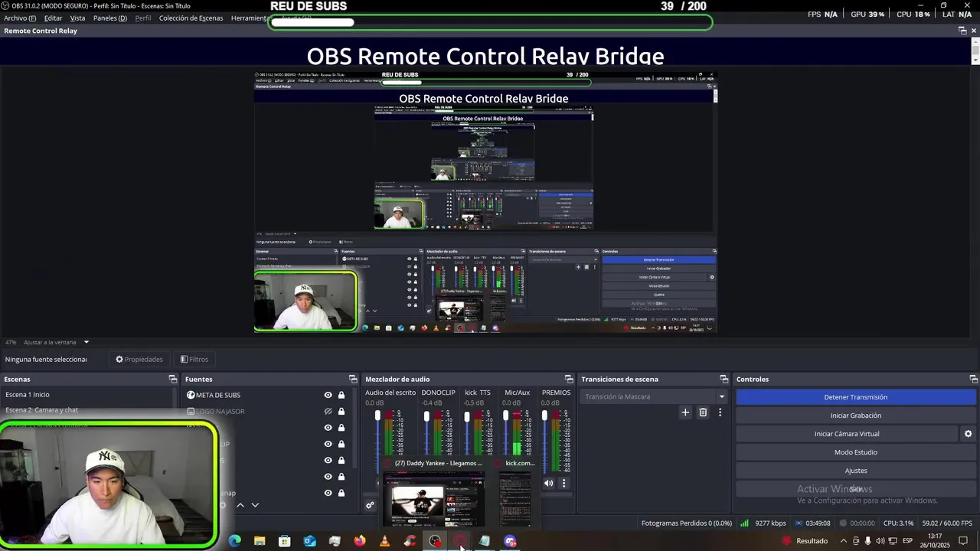Open kick.com window preview thumbnail

(x=515, y=499)
